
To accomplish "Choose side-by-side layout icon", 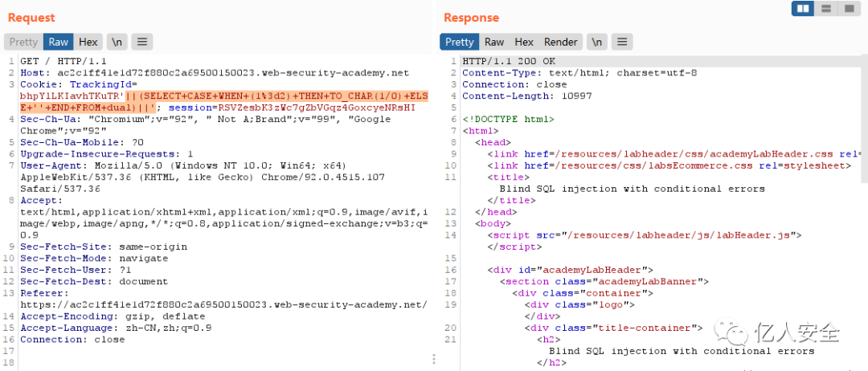I will [803, 9].
